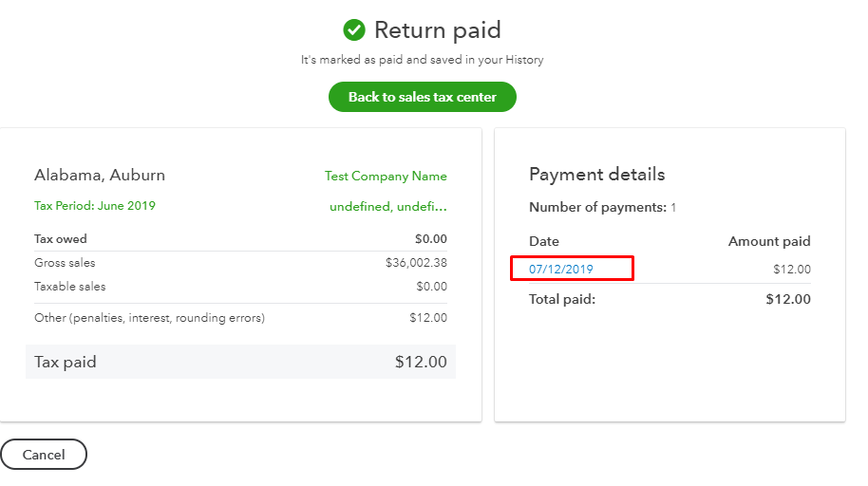The width and height of the screenshot is (868, 486).
Task: Click the Return paid heading
Action: 437,30
